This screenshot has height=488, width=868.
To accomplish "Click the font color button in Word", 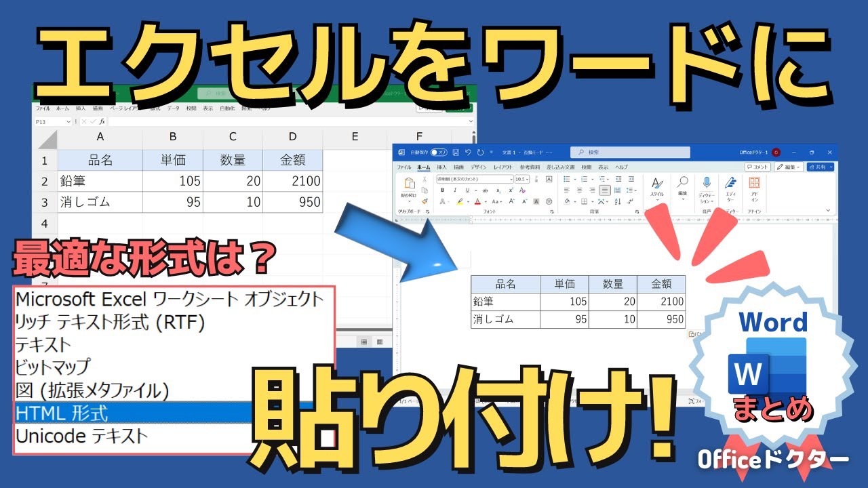I will click(x=477, y=202).
